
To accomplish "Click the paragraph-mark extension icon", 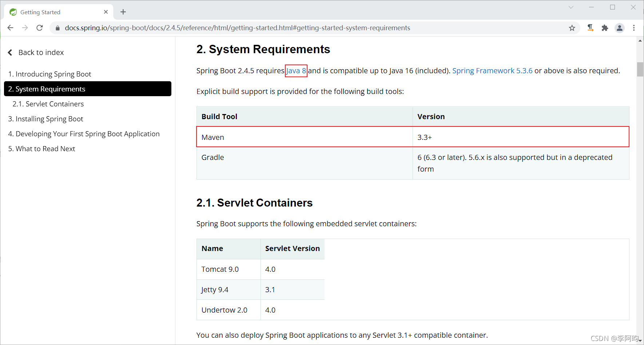I will (x=590, y=28).
